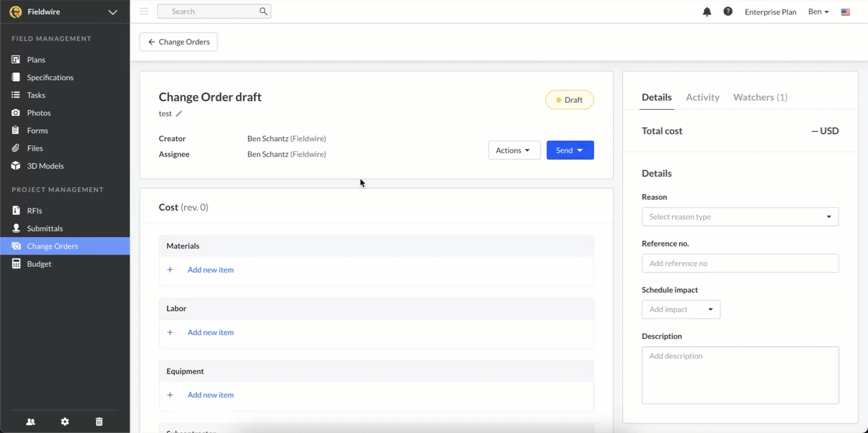The width and height of the screenshot is (868, 433).
Task: Open the help question mark icon
Action: [728, 12]
